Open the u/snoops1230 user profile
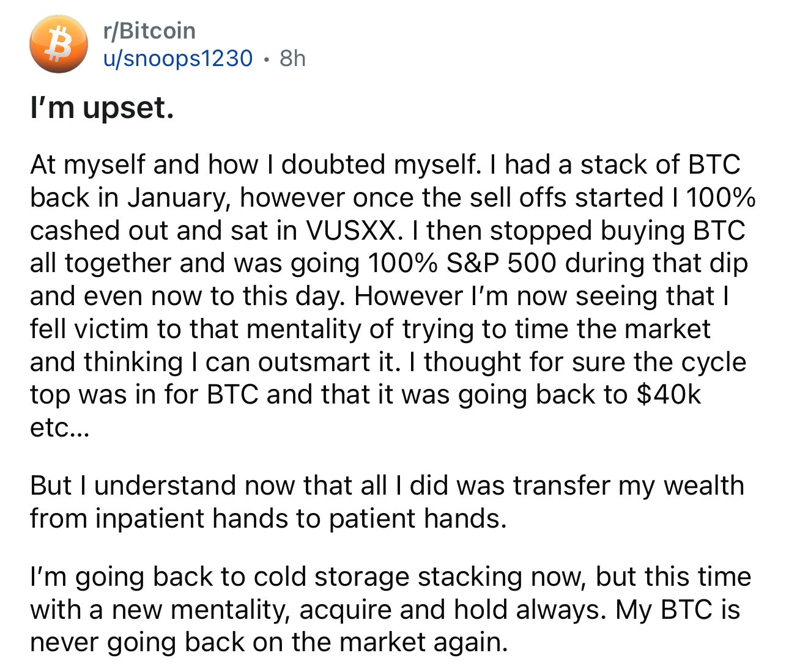Image resolution: width=789 pixels, height=672 pixels. point(178,58)
